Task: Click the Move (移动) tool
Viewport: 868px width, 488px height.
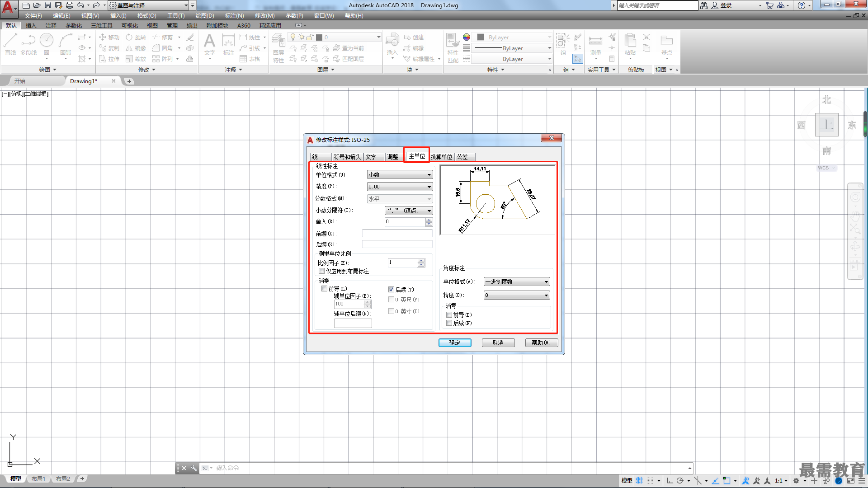Action: [x=109, y=38]
